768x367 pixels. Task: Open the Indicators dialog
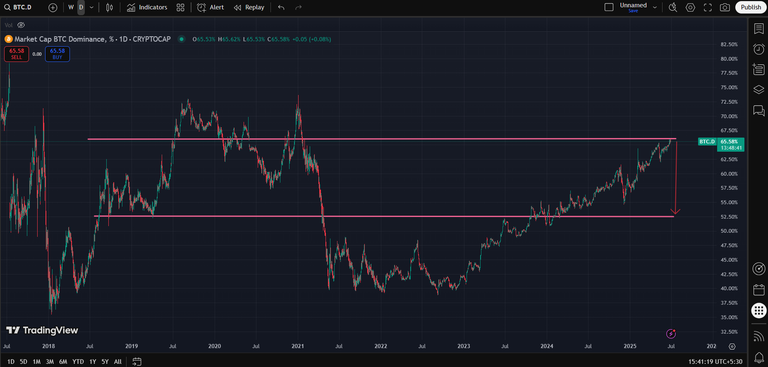coord(147,7)
